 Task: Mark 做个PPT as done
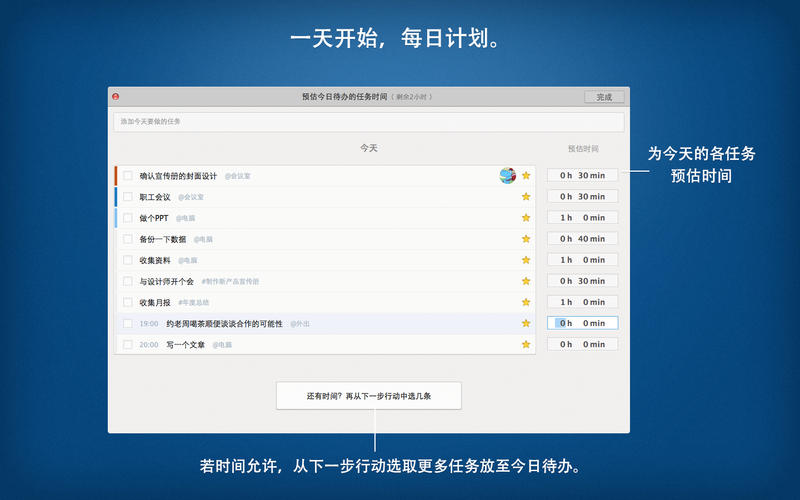[128, 218]
